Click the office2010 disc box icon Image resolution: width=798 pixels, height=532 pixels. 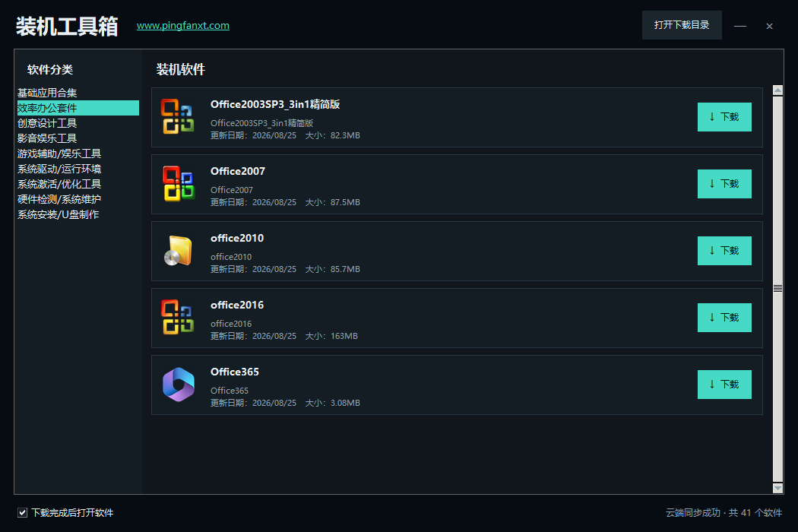click(178, 251)
